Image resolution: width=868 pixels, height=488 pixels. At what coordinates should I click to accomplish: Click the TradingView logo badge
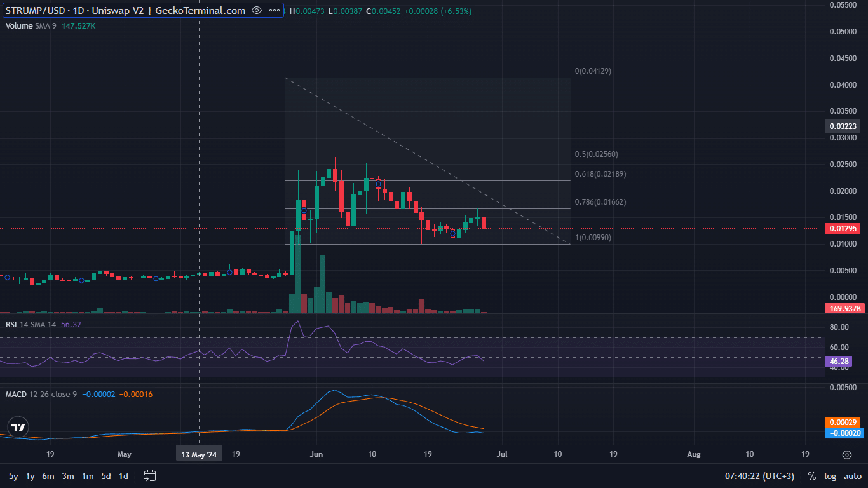(18, 428)
